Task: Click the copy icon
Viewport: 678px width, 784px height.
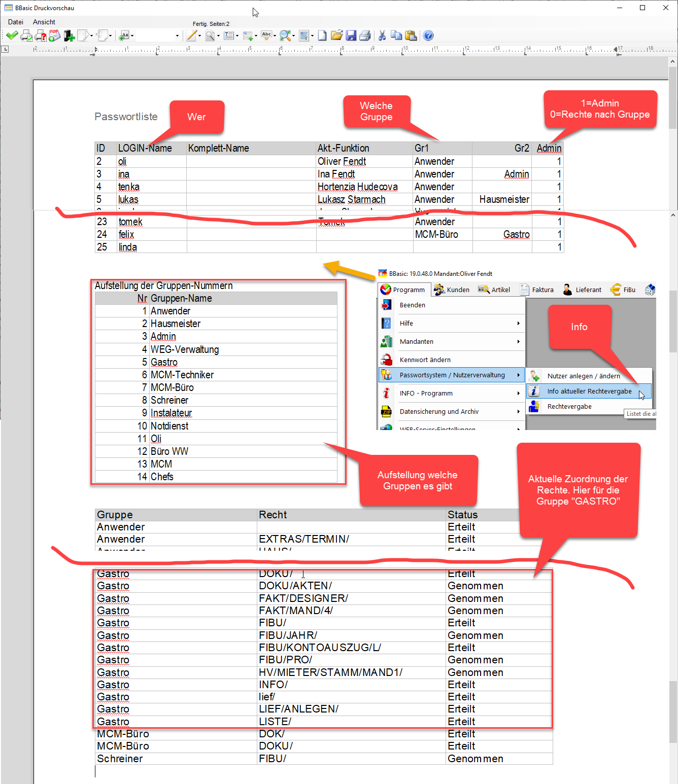Action: [x=396, y=35]
